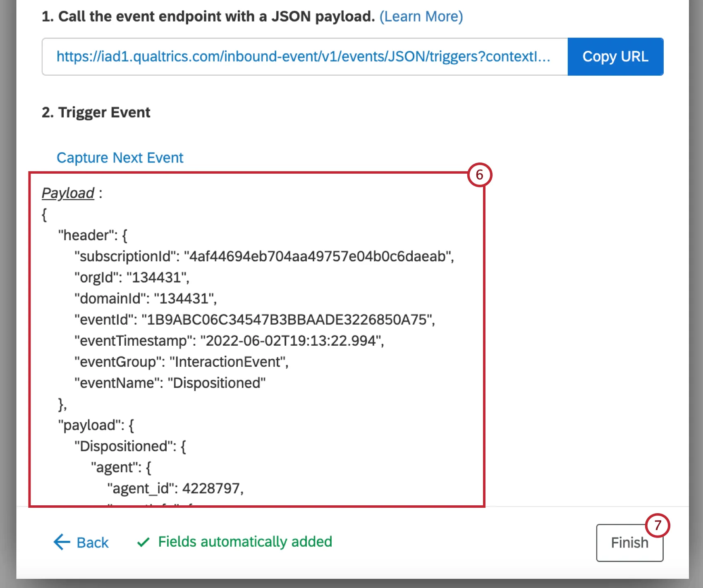Click the green checkmark icon beside Fields automatically added
Viewport: 703px width, 588px height.
(x=143, y=542)
